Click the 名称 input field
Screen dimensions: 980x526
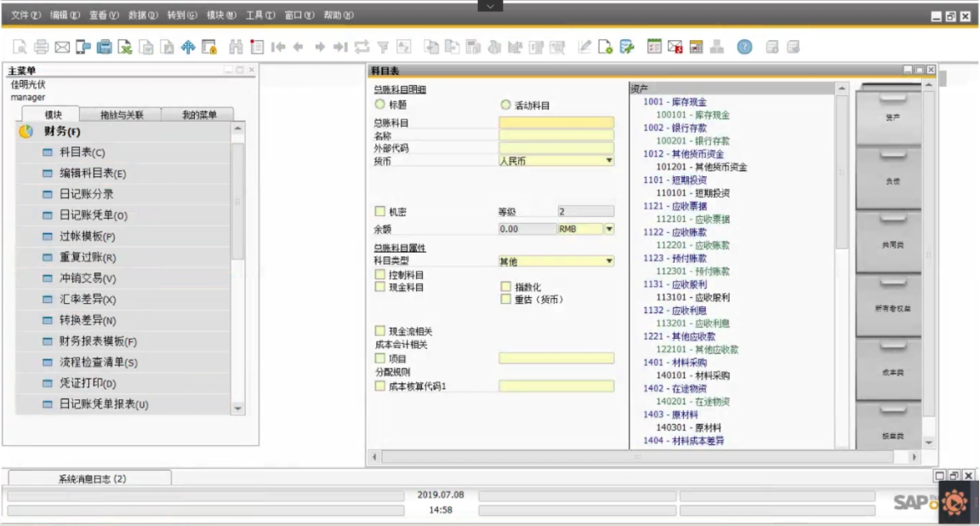point(556,135)
